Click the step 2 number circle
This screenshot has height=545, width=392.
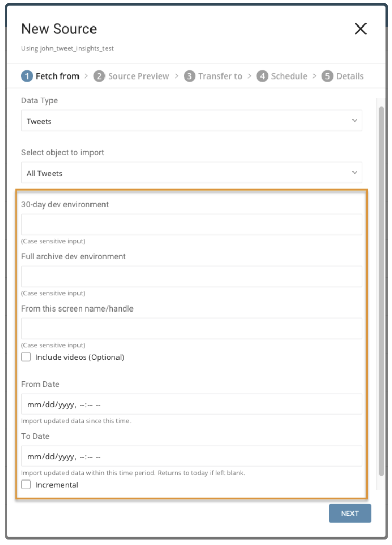pos(99,76)
